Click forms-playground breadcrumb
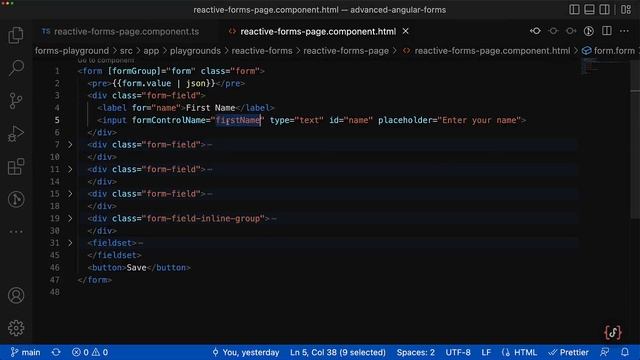This screenshot has height=360, width=640. point(72,51)
